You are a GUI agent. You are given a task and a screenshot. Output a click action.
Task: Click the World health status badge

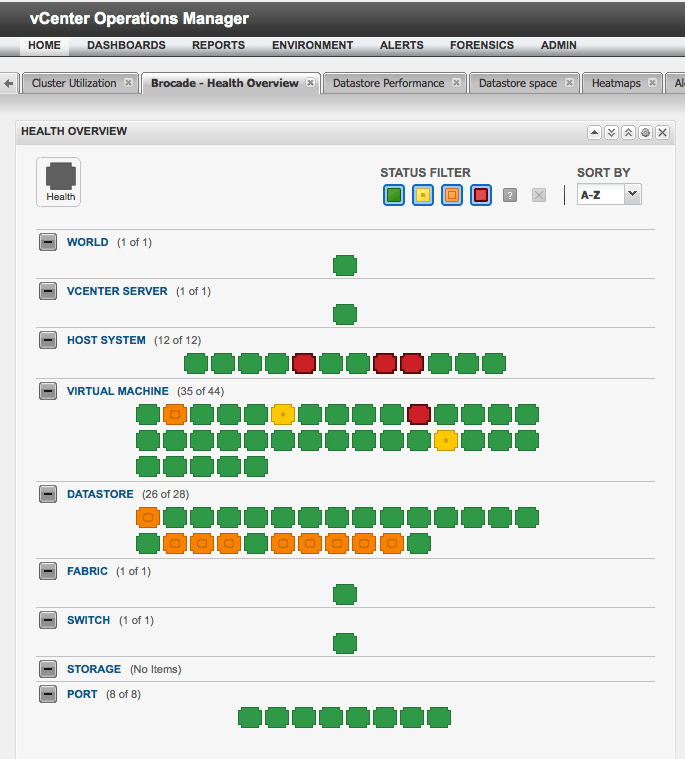[x=344, y=266]
